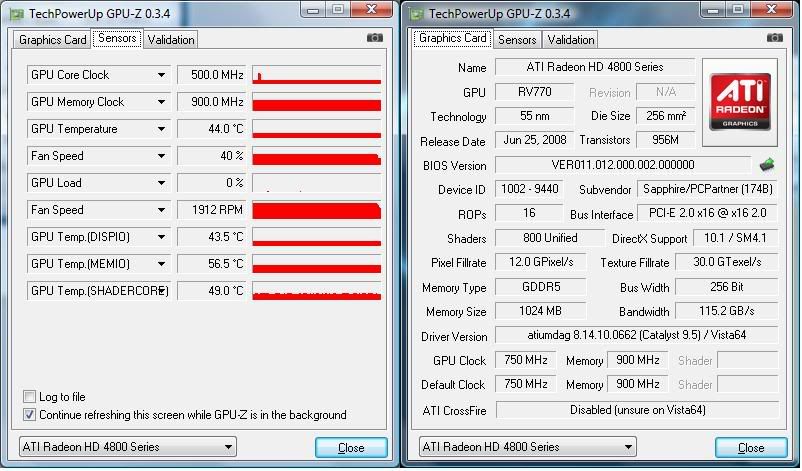Click the camera icon beside the Validation tab in the Graphics Card window

tap(775, 38)
